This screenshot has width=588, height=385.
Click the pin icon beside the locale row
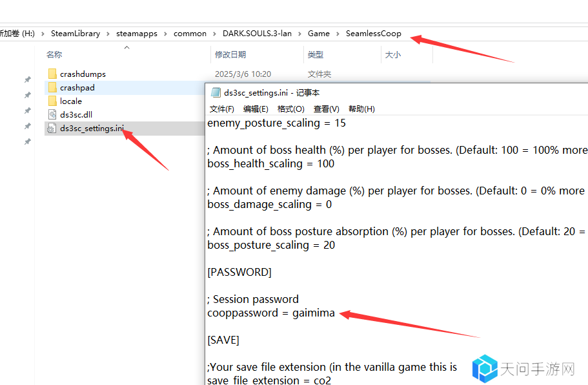[27, 110]
